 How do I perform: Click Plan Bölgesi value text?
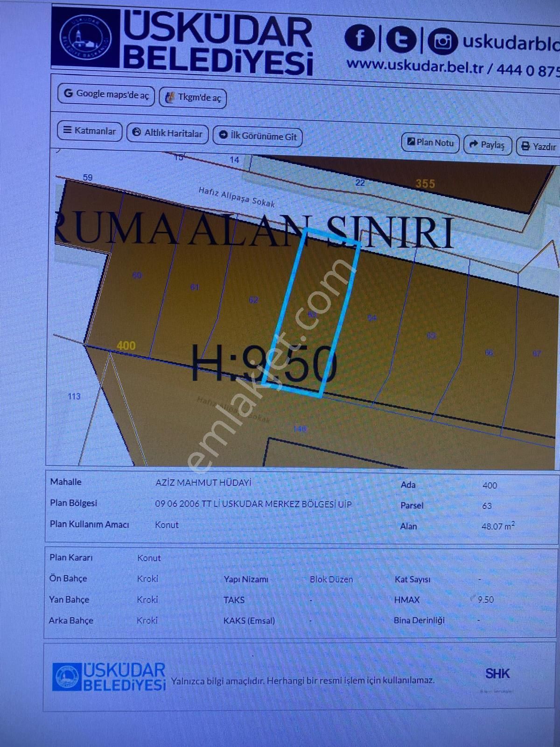coord(253,504)
